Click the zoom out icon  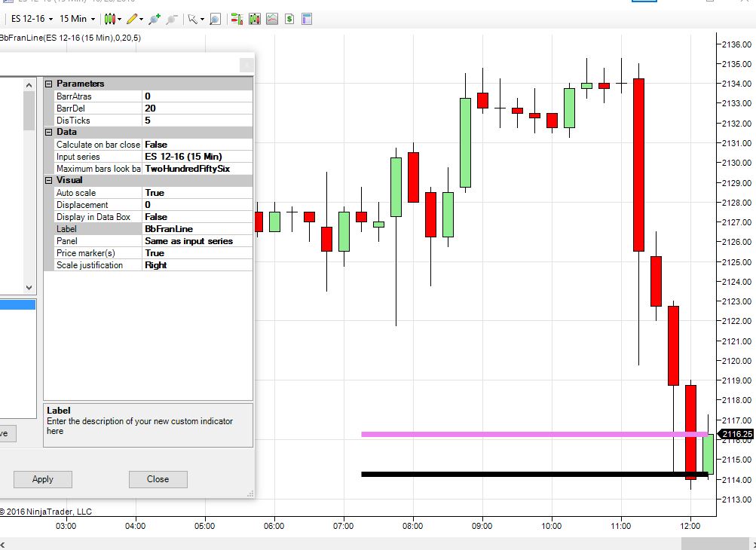tap(172, 19)
